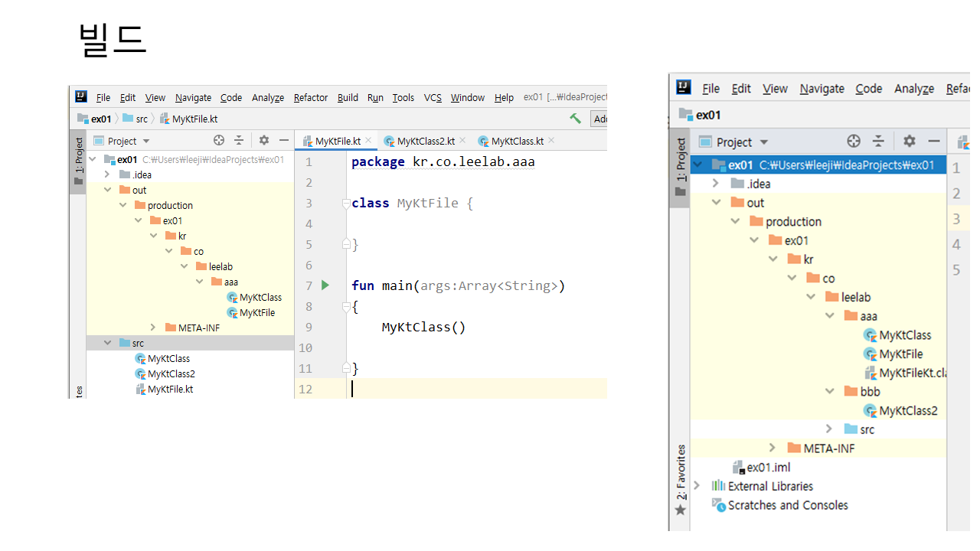Click the gear settings icon in the left Project panel
The height and width of the screenshot is (551, 980).
click(264, 140)
